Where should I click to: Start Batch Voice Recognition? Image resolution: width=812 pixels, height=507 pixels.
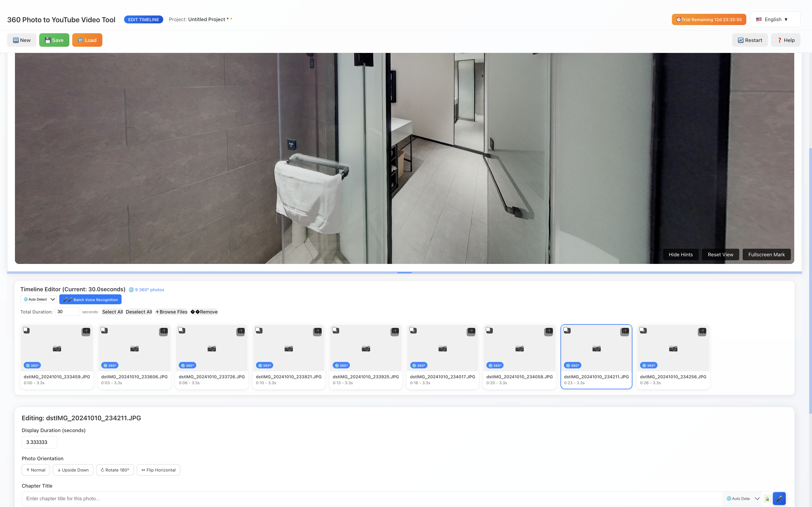pyautogui.click(x=90, y=299)
